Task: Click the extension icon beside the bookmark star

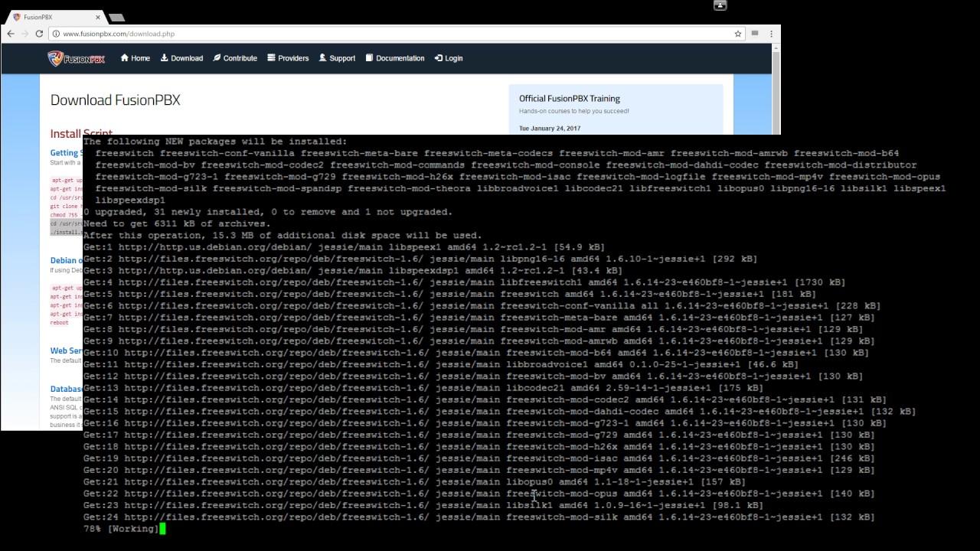Action: coord(755,34)
